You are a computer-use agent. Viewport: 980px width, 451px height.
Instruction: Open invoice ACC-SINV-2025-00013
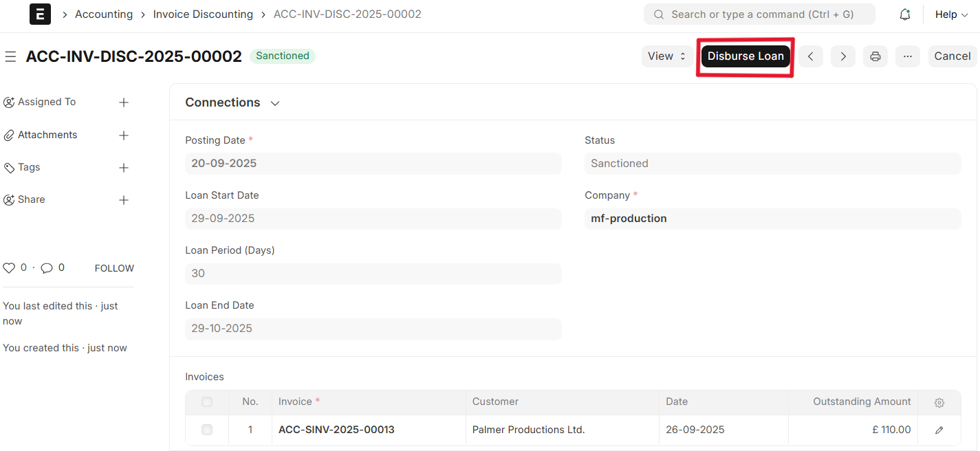click(336, 429)
